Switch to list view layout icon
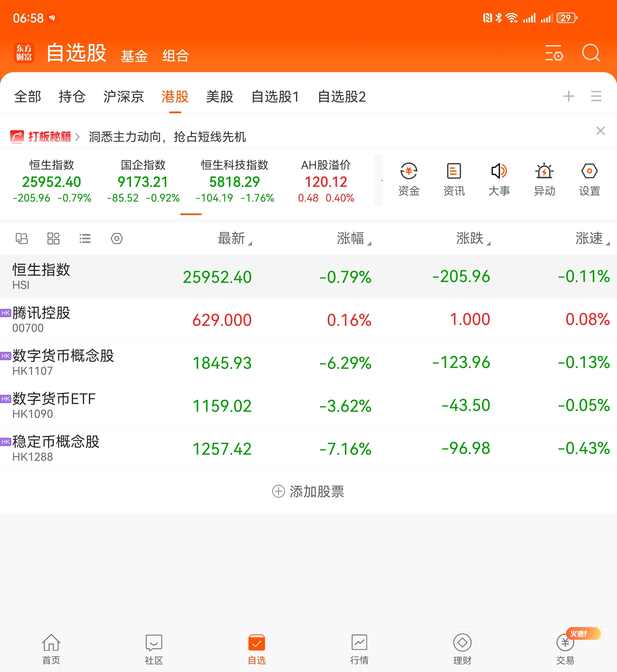Viewport: 617px width, 672px height. click(85, 238)
